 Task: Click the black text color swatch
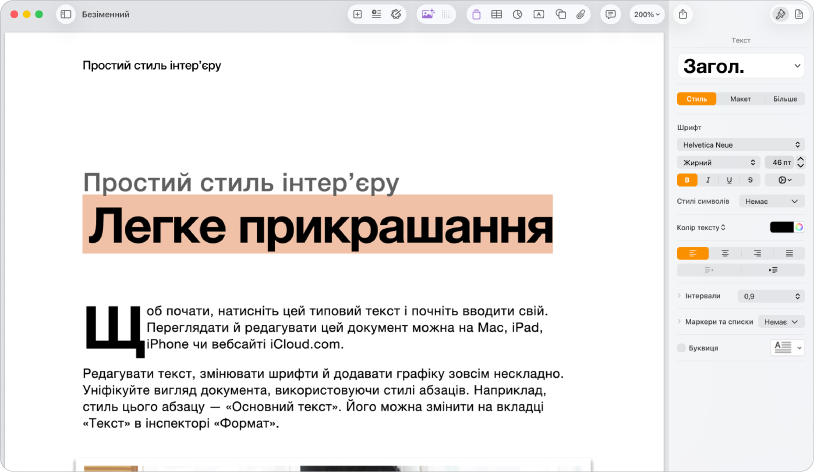click(x=782, y=227)
